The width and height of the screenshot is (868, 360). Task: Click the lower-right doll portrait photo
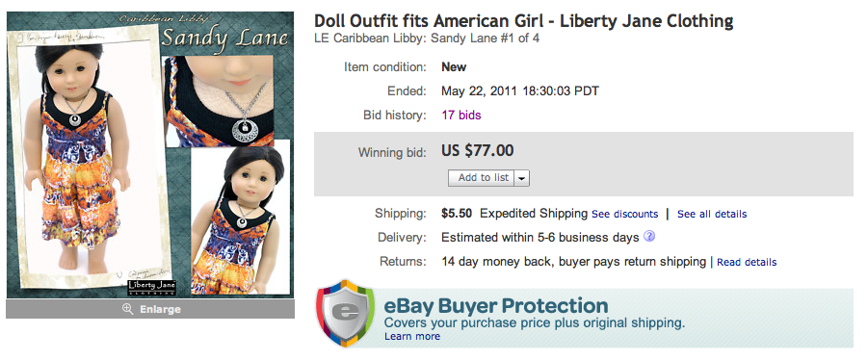(x=240, y=217)
